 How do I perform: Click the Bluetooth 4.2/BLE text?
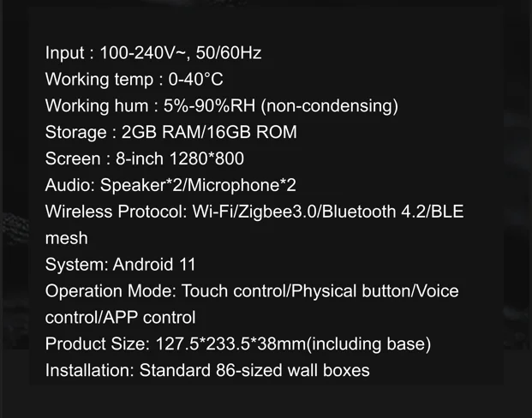392,212
